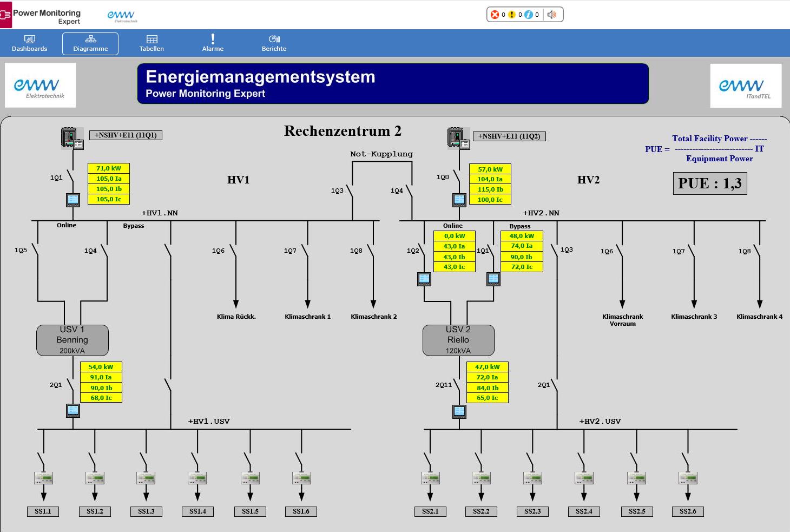Screen dimensions: 790x532
Task: Click the SS2.6 label box
Action: (x=688, y=511)
